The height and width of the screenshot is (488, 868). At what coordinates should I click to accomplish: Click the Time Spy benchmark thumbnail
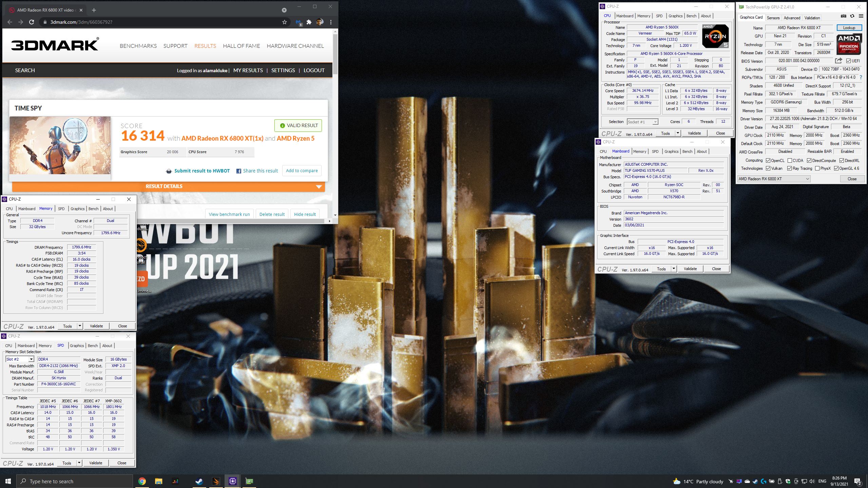click(60, 145)
